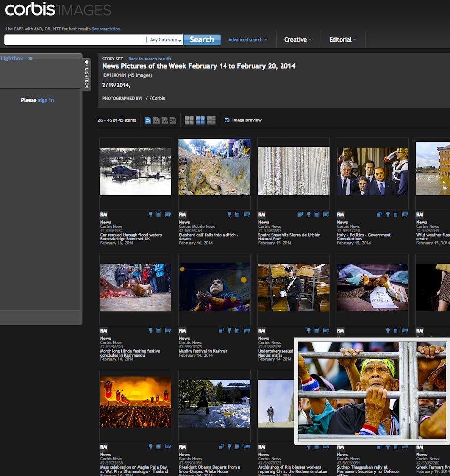450x476 pixels.
Task: Click the enlarged protester preview popup image
Action: pos(372,391)
